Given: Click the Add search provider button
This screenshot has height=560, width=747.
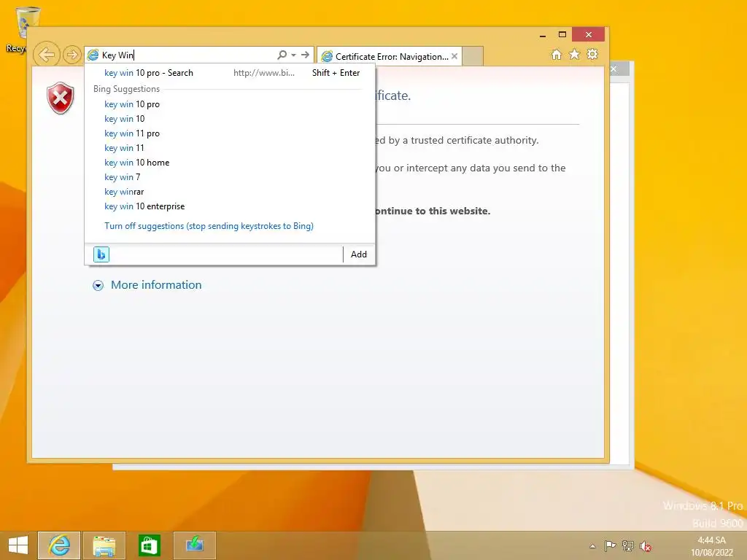Looking at the screenshot, I should [359, 254].
